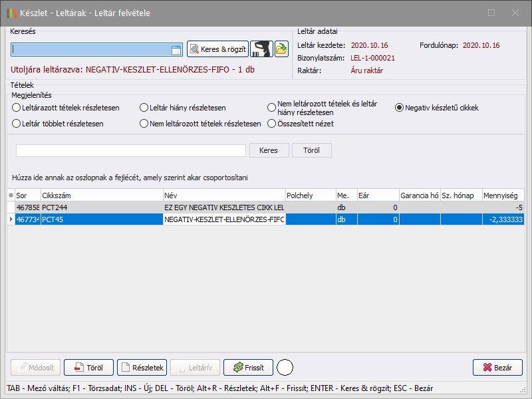Click the white circle status indicator
This screenshot has width=532, height=399.
click(285, 367)
